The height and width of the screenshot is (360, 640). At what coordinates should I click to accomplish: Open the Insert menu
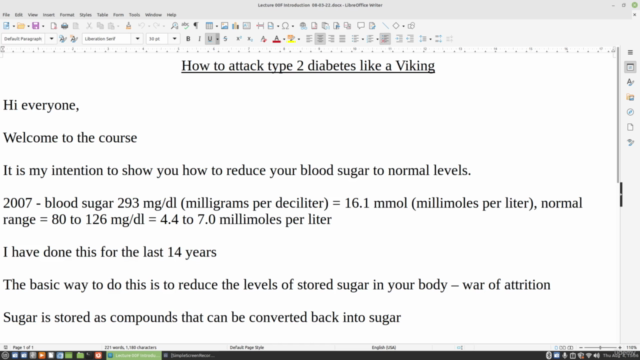click(x=49, y=15)
